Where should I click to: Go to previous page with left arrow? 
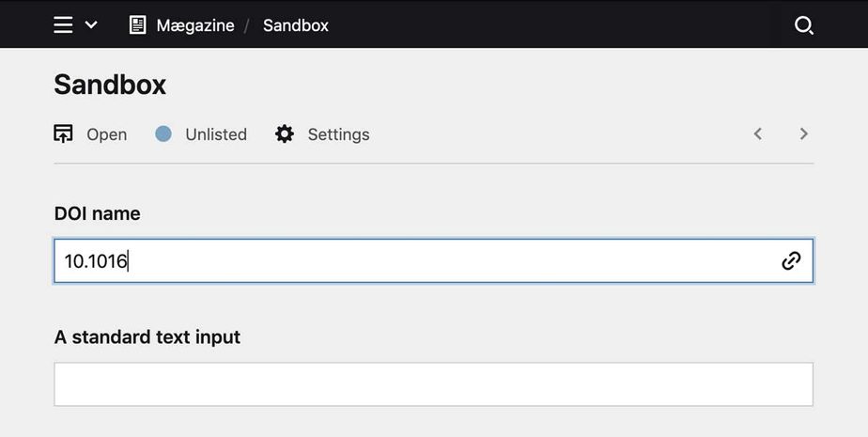coord(758,134)
